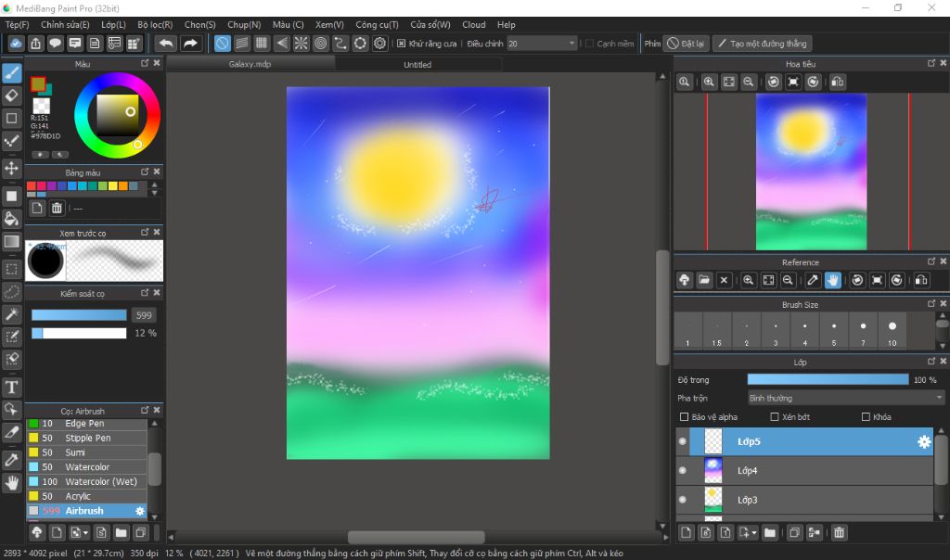
Task: Enable the concentric circle snap guide
Action: pos(320,44)
